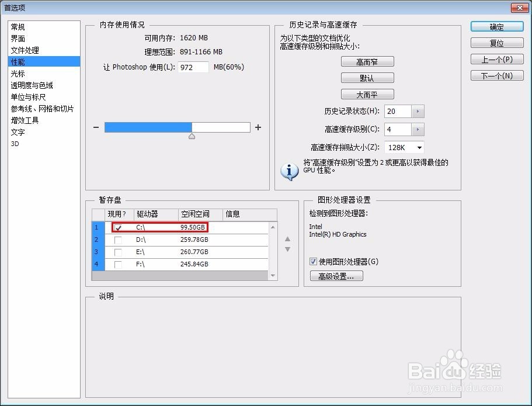
Task: Select 界面 category in sidebar
Action: click(x=44, y=39)
